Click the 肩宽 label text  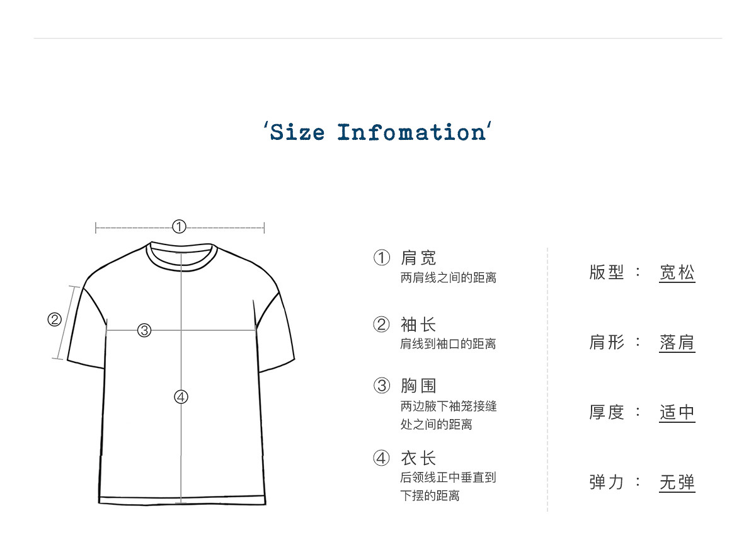(x=418, y=258)
